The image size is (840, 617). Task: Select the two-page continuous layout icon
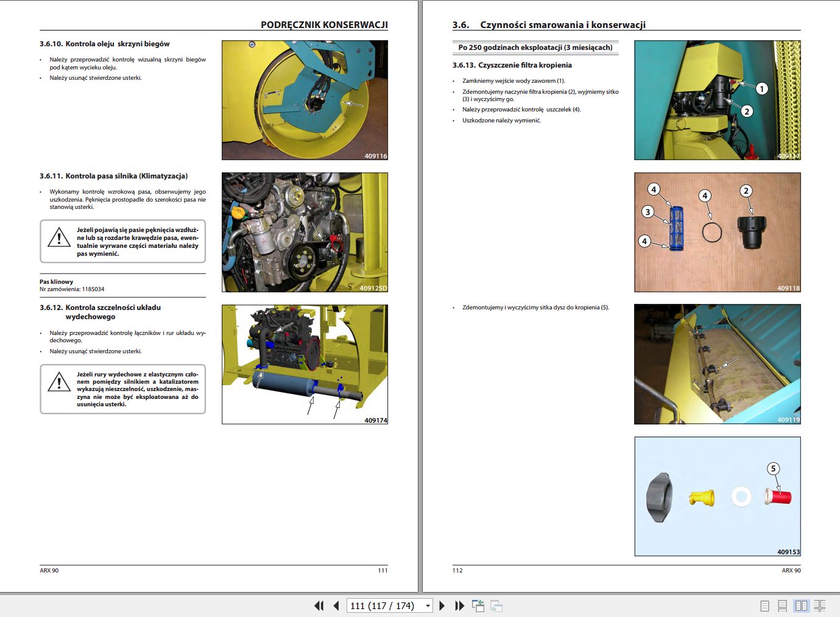(818, 605)
